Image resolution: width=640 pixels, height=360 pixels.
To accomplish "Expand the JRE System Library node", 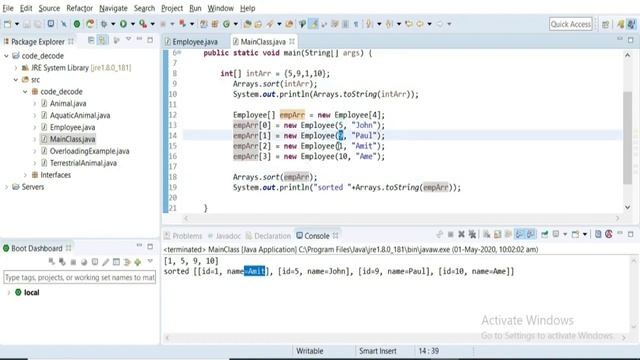I will [x=16, y=68].
